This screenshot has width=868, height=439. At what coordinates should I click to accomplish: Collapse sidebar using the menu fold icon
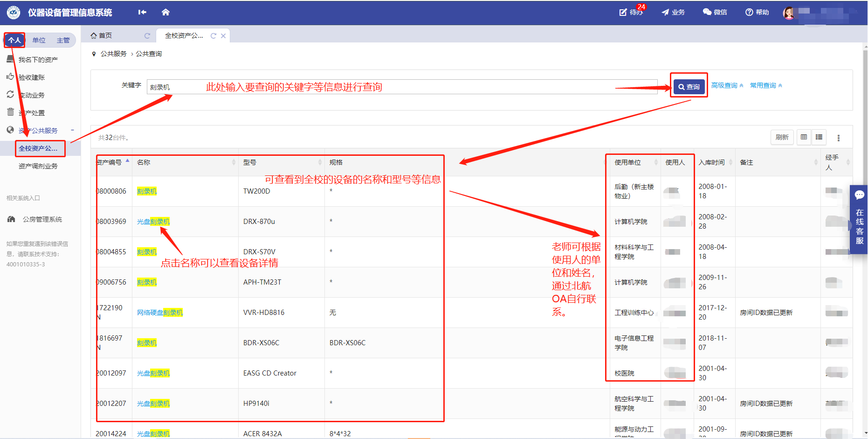(x=142, y=12)
